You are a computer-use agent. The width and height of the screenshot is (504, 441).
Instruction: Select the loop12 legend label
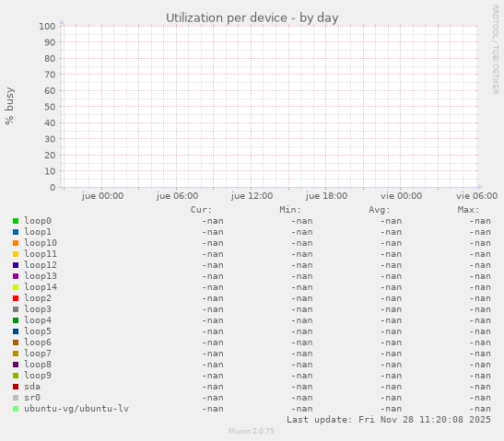click(x=41, y=265)
